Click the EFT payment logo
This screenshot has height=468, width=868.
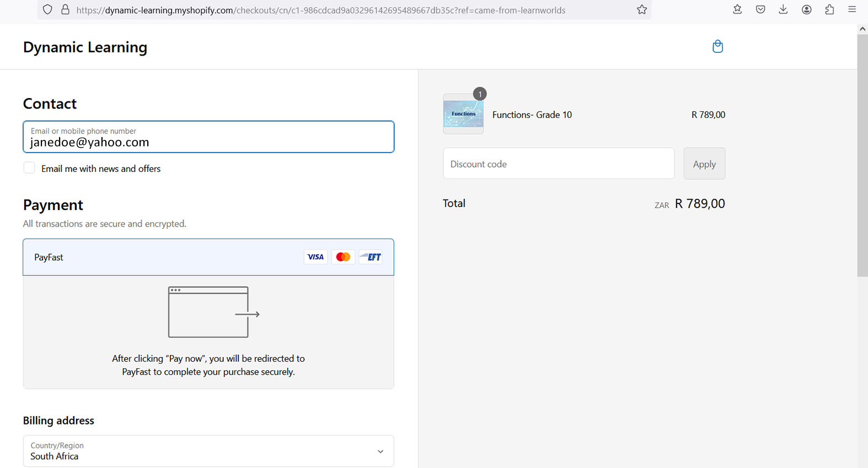[371, 257]
